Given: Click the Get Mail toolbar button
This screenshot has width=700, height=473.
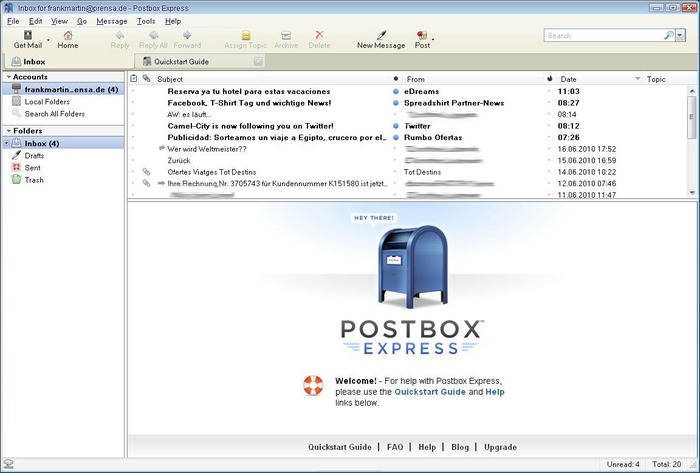Looking at the screenshot, I should point(28,39).
